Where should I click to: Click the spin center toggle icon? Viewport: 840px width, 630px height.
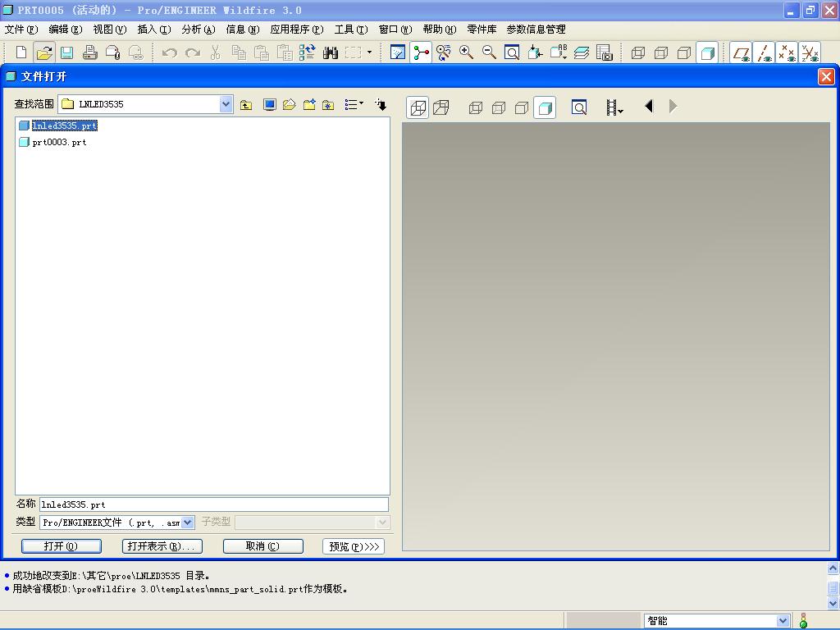click(421, 52)
